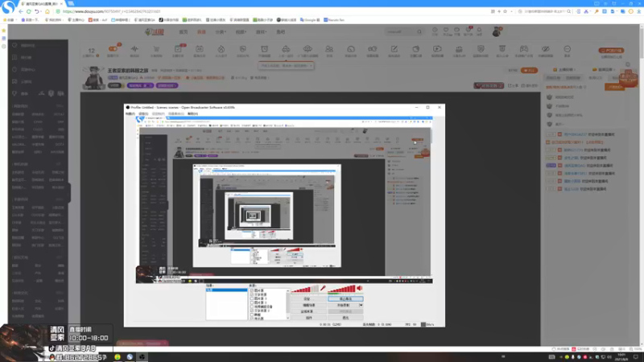Viewport: 644px width, 362px height.
Task: Click the cloud icon in the streamer toolbar
Action: click(x=308, y=49)
